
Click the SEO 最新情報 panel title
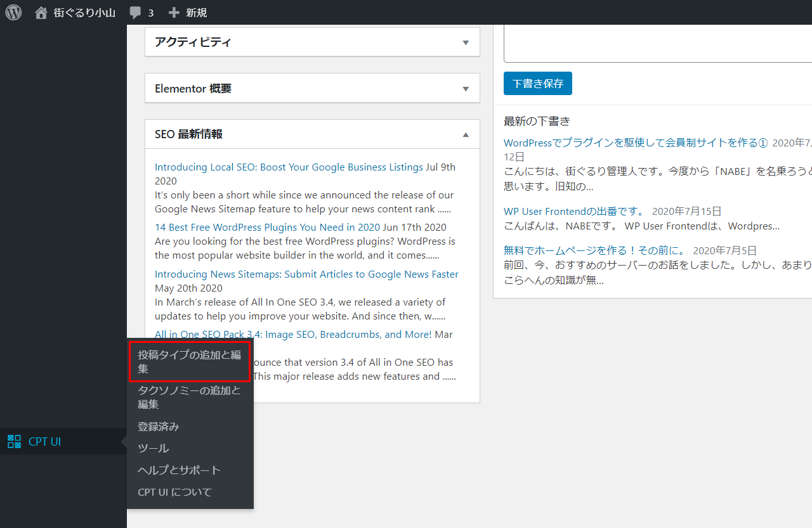(188, 134)
